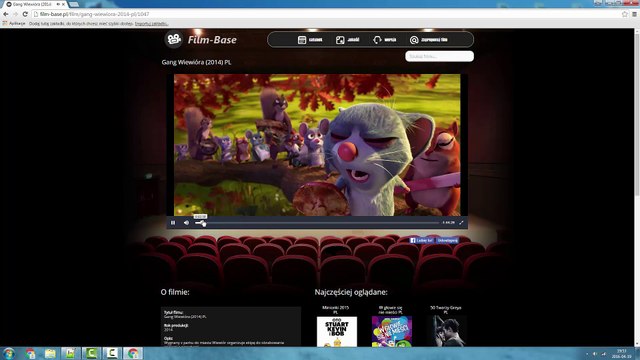Close the Gang Wiewióra browser tab
The width and height of the screenshot is (640, 360).
click(x=63, y=4)
